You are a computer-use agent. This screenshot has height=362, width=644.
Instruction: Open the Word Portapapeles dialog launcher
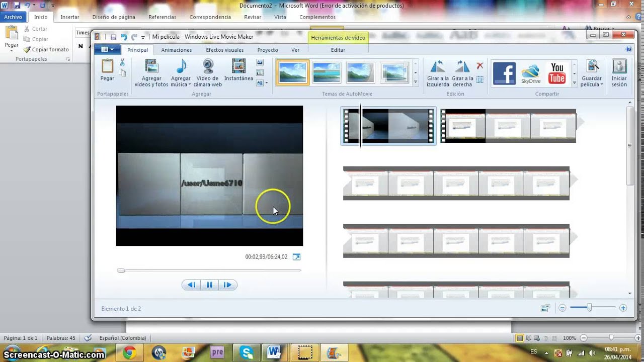[68, 59]
